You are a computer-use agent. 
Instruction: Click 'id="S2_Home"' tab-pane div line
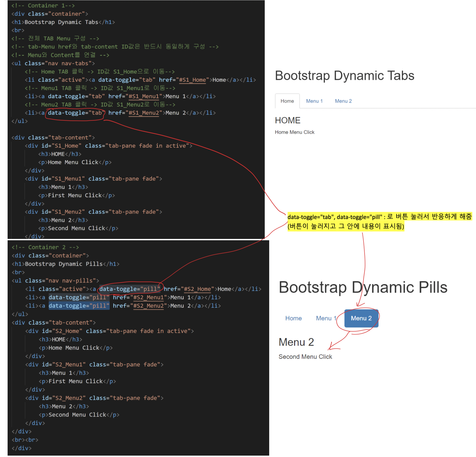110,331
